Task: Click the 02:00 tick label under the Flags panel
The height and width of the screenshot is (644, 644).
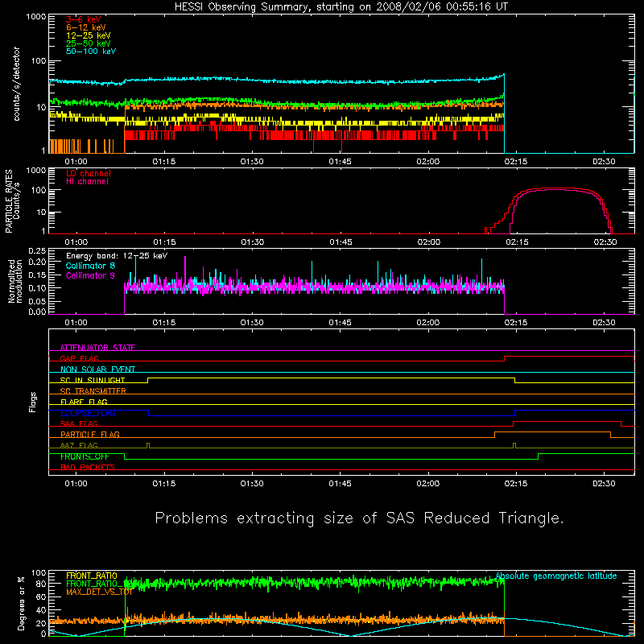Action: point(428,484)
